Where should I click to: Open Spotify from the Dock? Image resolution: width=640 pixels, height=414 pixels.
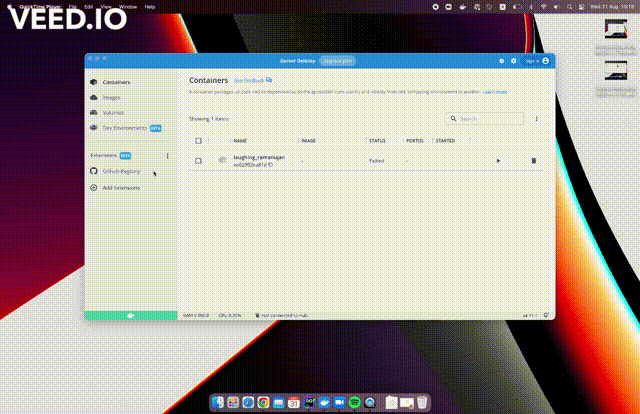(x=355, y=403)
